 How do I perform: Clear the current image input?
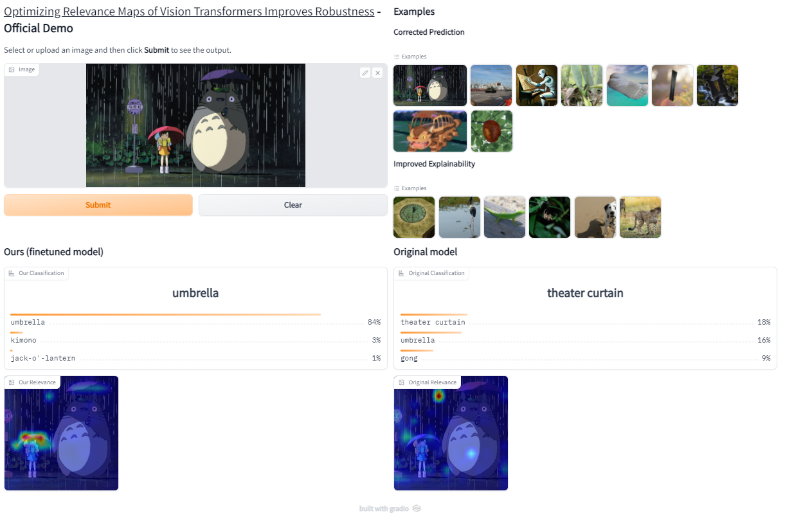[x=293, y=205]
